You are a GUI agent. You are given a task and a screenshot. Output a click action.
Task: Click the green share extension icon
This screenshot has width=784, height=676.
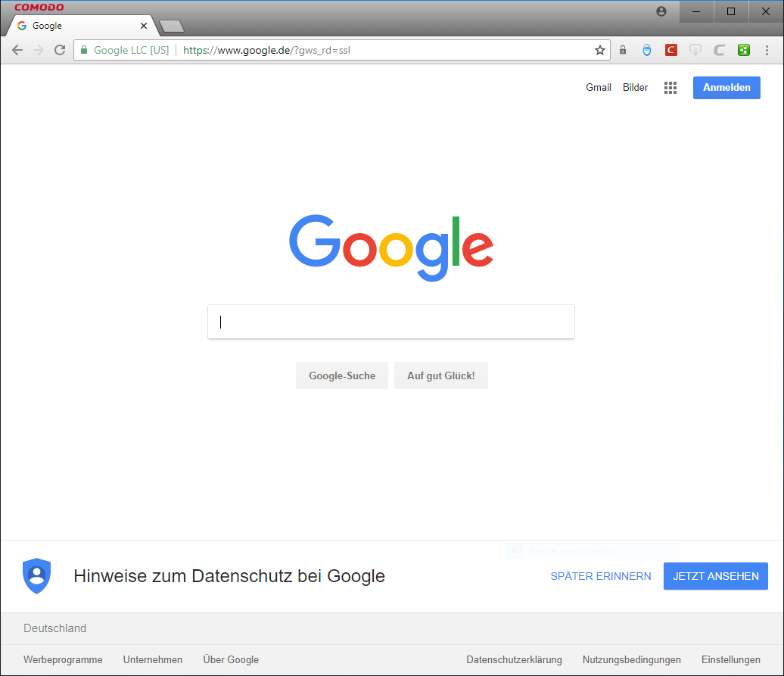point(744,51)
